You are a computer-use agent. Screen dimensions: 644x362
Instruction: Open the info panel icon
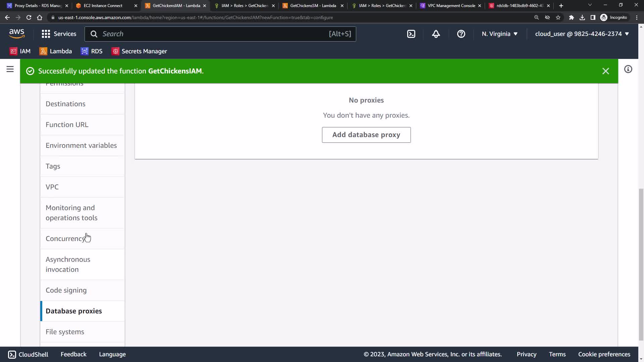(628, 69)
